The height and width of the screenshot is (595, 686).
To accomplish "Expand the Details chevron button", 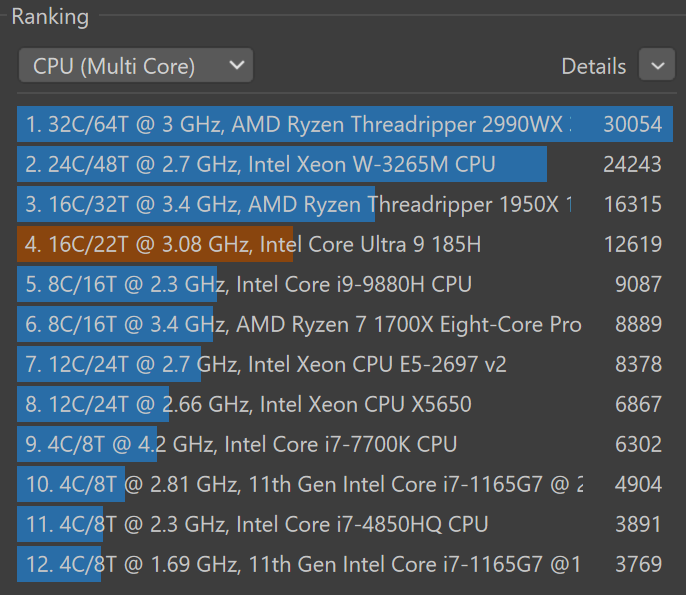I will tap(656, 66).
